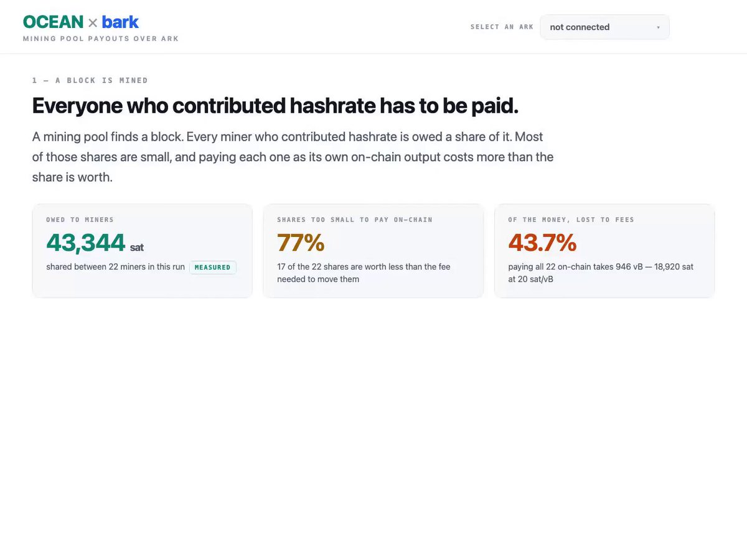
Task: Select the 'Shares too small to pay on-chain' card
Action: [x=374, y=251]
